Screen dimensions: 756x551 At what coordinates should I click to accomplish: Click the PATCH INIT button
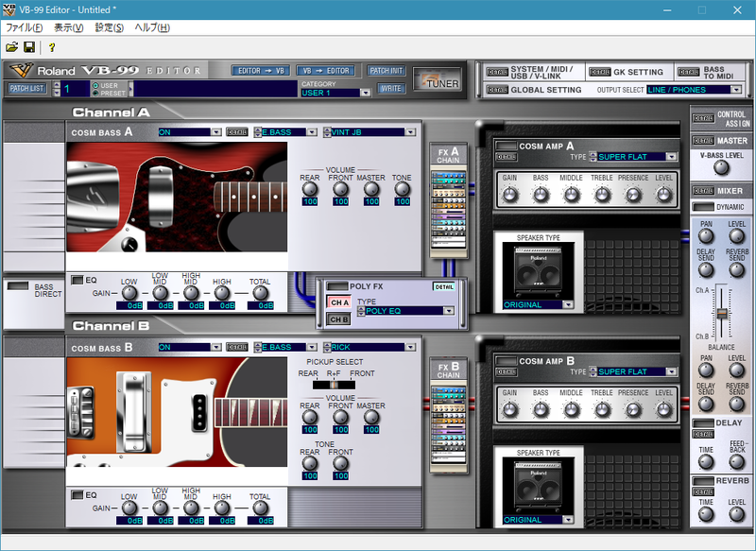(x=387, y=71)
